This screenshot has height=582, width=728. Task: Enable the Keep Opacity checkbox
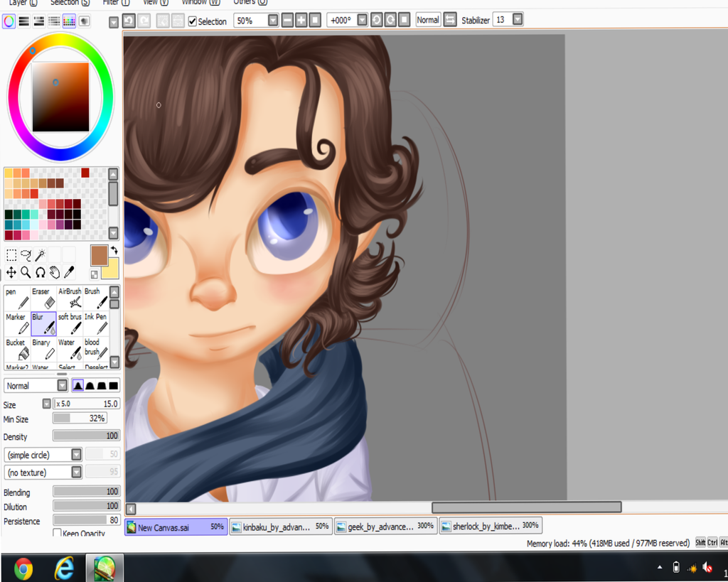(x=57, y=533)
